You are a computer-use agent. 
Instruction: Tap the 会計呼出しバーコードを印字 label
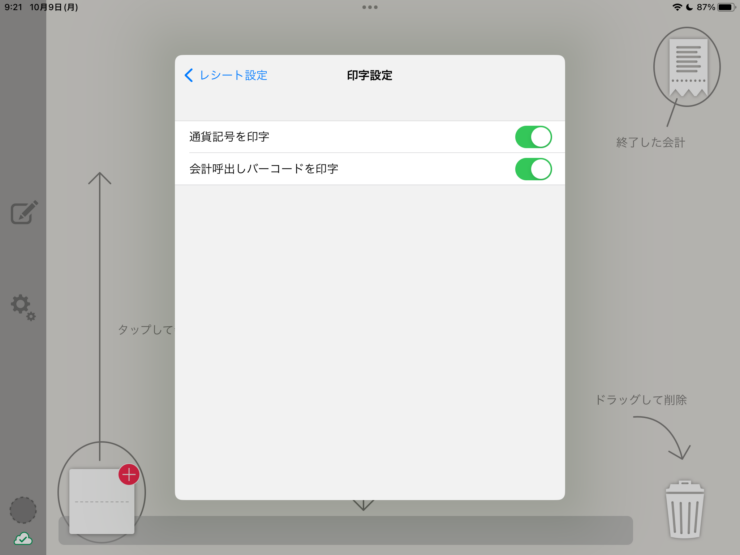[264, 169]
